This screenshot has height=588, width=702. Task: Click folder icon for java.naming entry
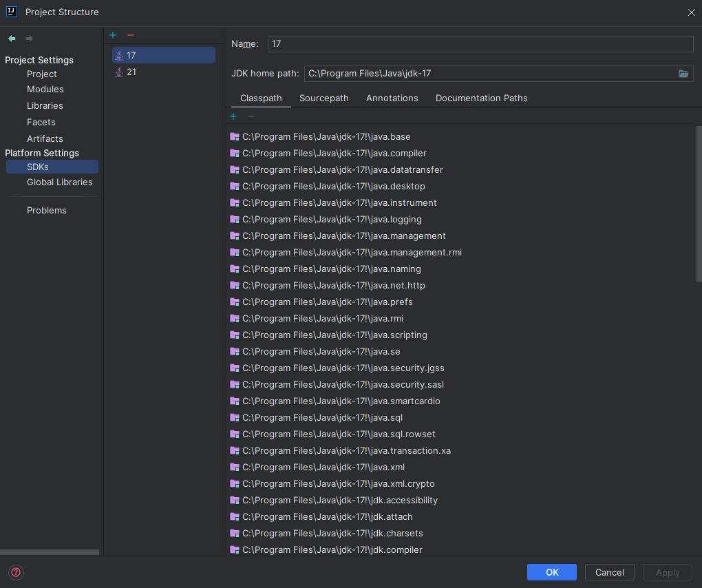pos(235,269)
